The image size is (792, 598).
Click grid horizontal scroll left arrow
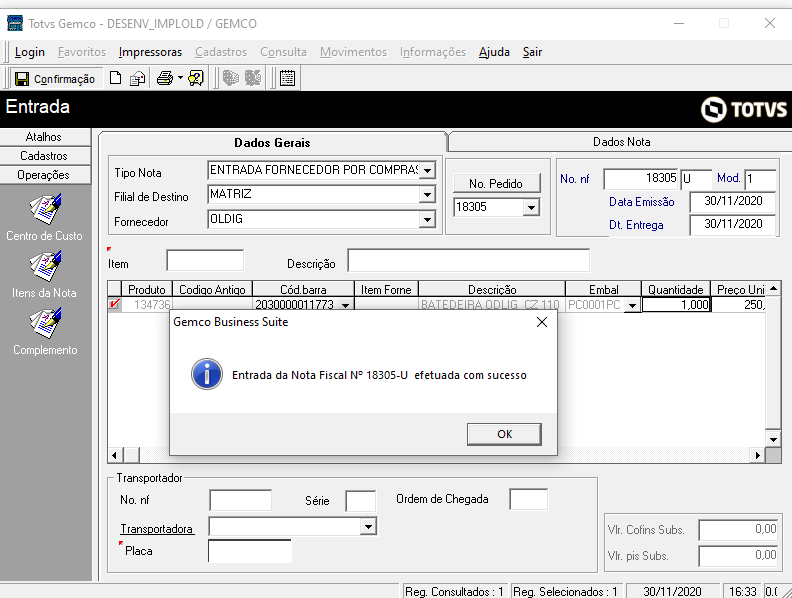[115, 456]
